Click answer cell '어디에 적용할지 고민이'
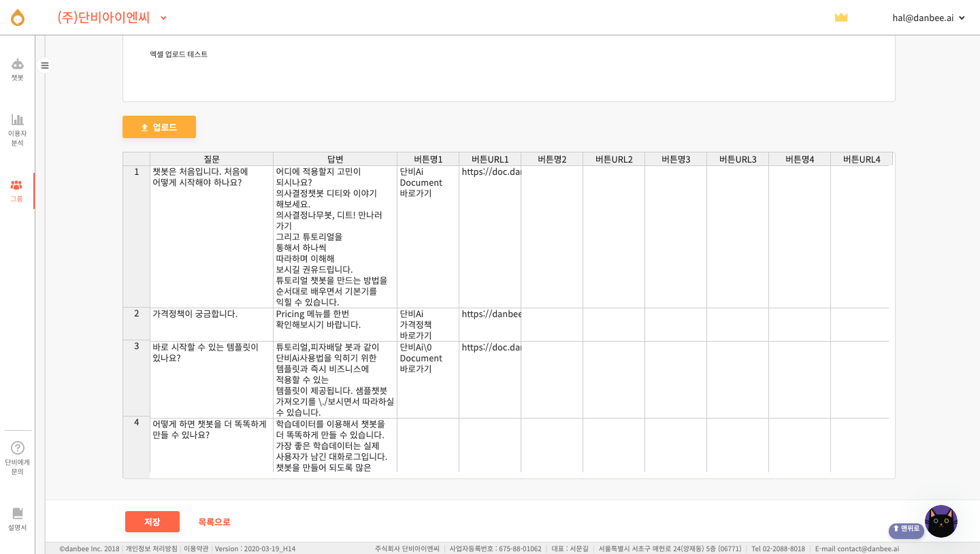The width and height of the screenshot is (980, 554). pyautogui.click(x=335, y=237)
